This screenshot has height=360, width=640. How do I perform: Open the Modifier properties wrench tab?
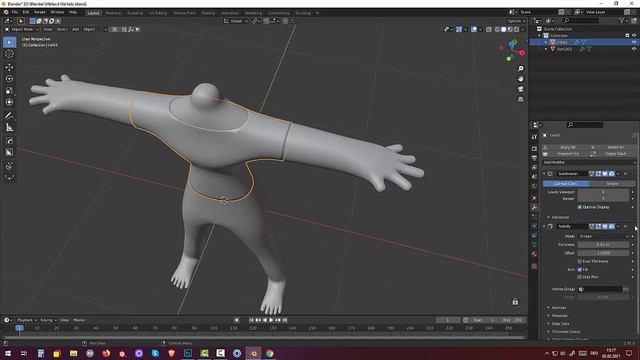point(534,207)
